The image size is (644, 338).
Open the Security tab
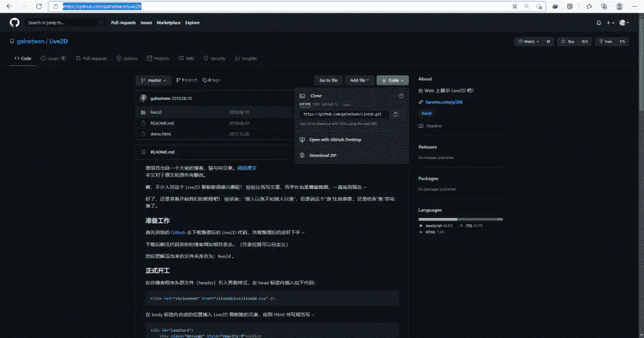coord(214,58)
